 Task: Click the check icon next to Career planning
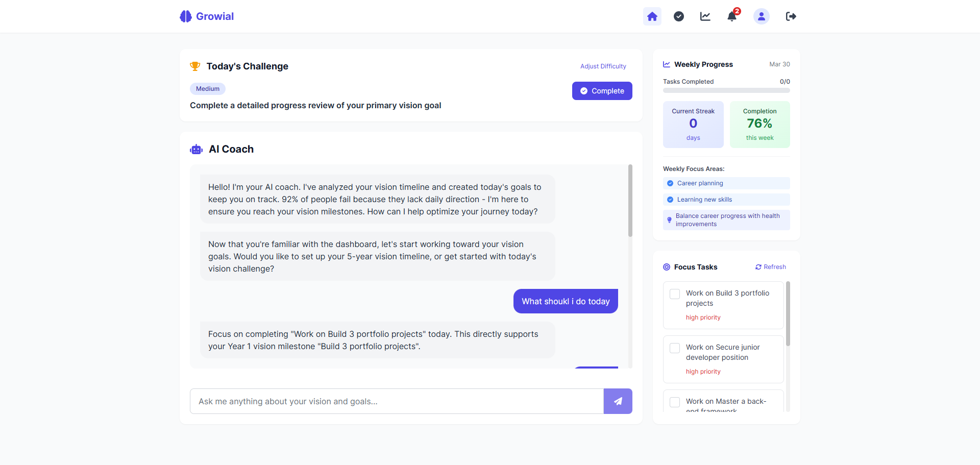(670, 183)
